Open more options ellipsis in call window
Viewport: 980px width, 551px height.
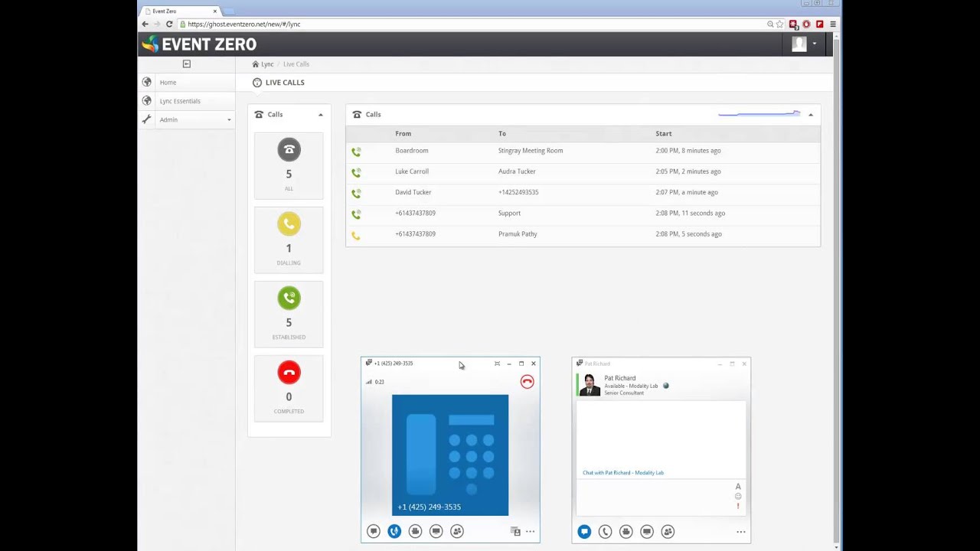530,531
